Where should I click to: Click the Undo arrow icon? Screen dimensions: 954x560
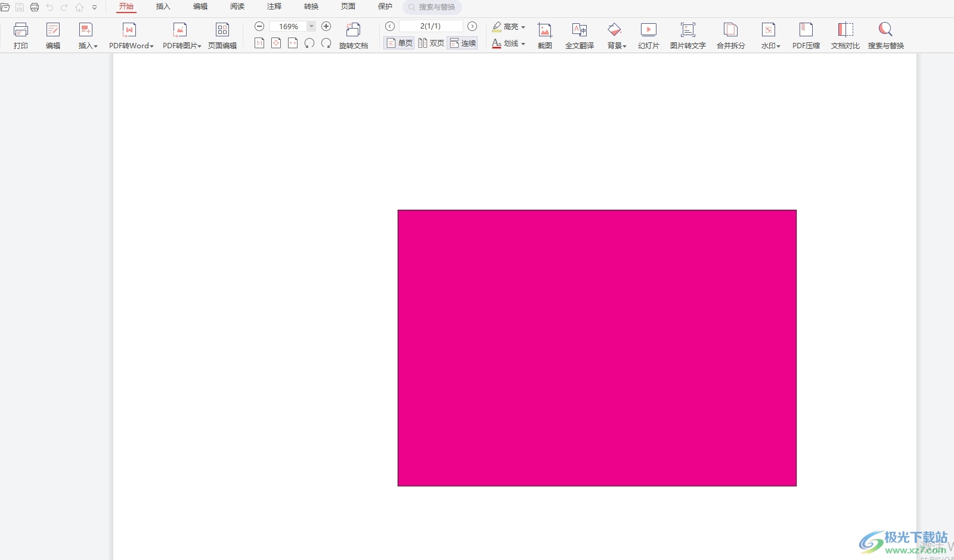point(49,7)
